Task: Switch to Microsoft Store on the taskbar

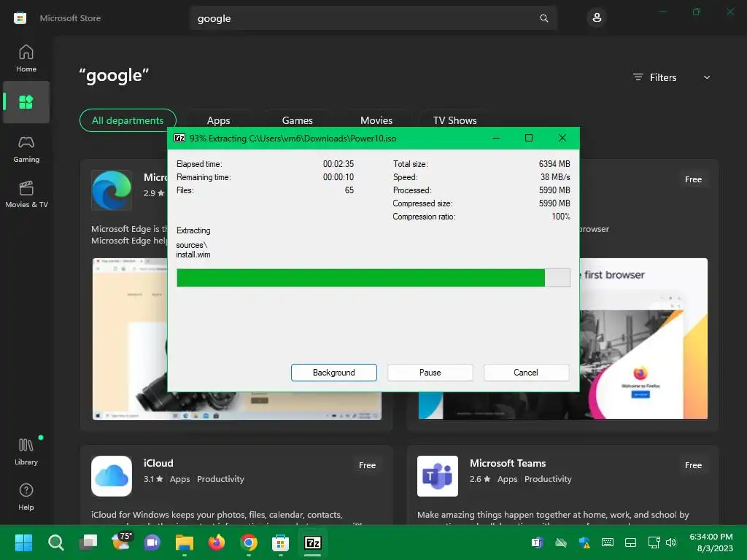Action: click(281, 542)
